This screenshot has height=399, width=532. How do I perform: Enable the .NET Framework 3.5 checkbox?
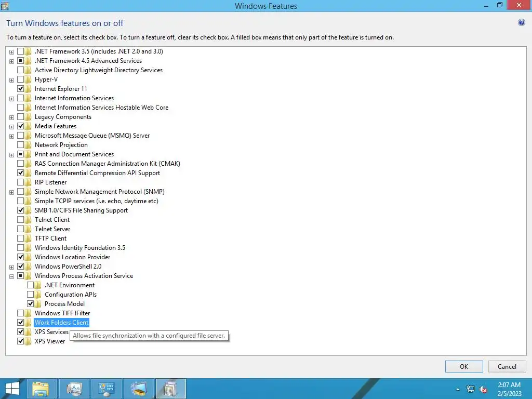(20, 51)
